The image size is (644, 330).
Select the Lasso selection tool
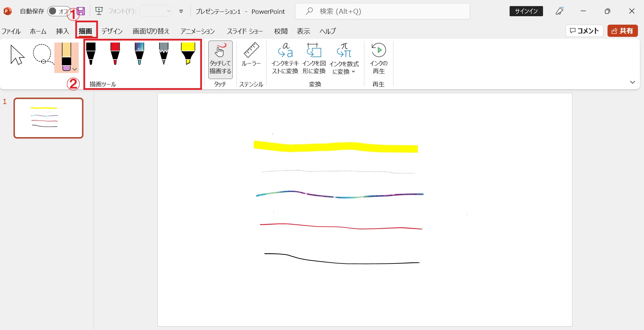point(43,54)
